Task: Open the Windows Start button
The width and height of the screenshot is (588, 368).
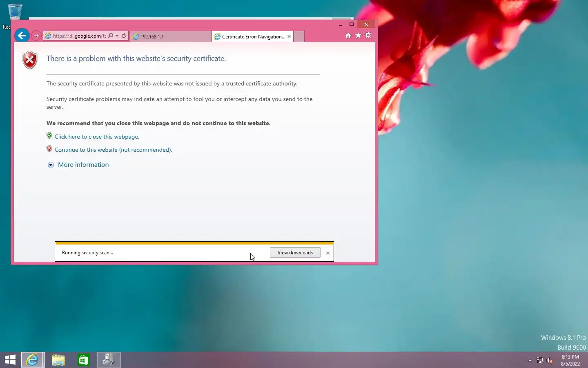Action: pyautogui.click(x=10, y=360)
